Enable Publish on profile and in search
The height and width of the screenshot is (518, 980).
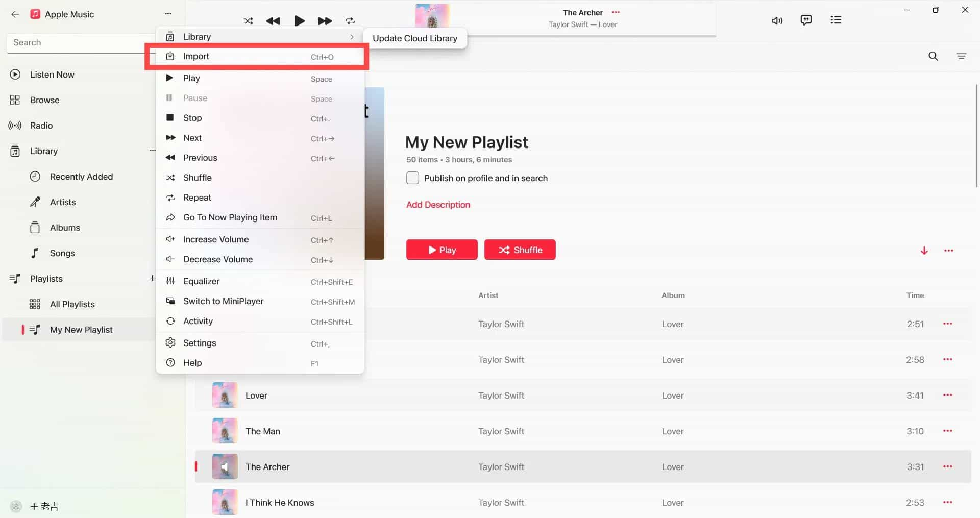[412, 178]
